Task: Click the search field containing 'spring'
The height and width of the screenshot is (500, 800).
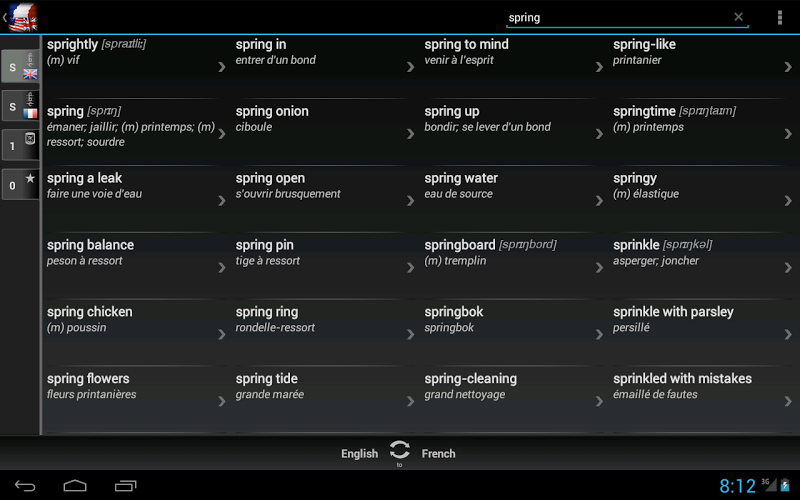Action: [615, 17]
